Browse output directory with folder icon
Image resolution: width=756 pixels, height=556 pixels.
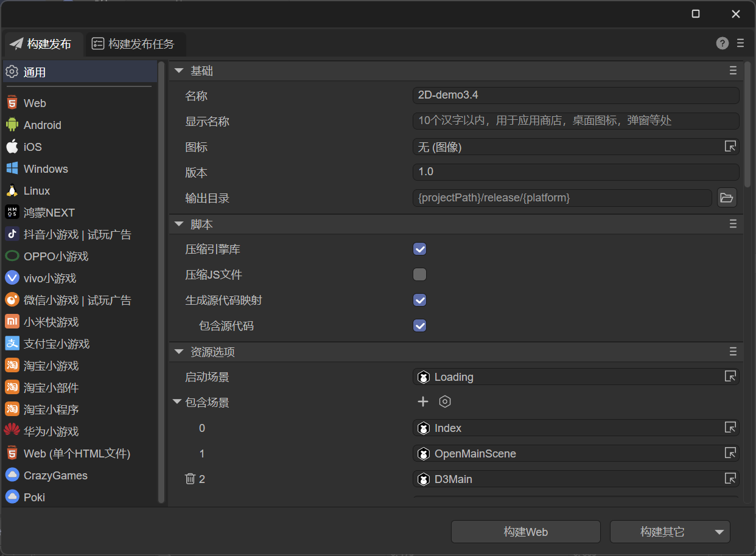pyautogui.click(x=726, y=198)
